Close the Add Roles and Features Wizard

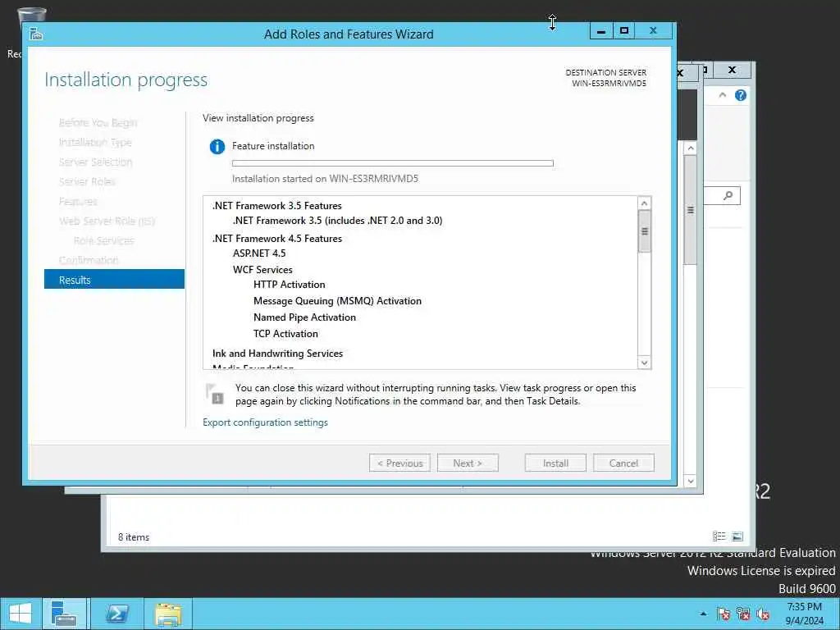click(x=653, y=31)
